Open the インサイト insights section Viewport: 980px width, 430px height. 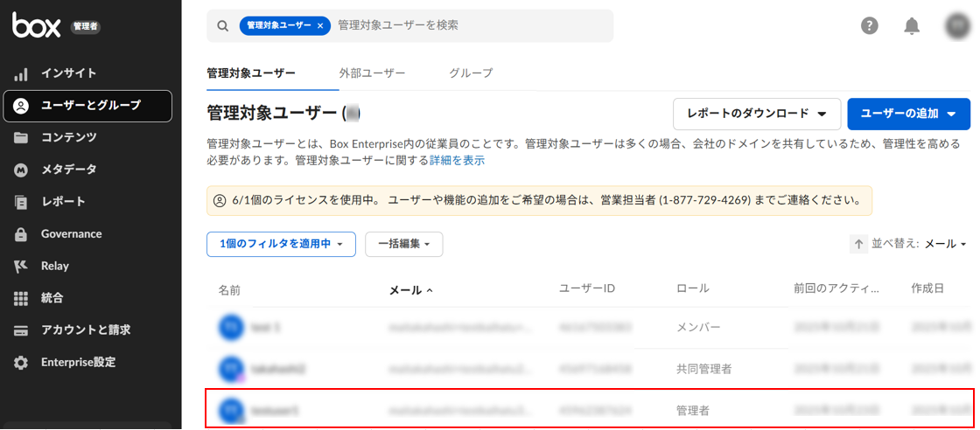point(68,73)
